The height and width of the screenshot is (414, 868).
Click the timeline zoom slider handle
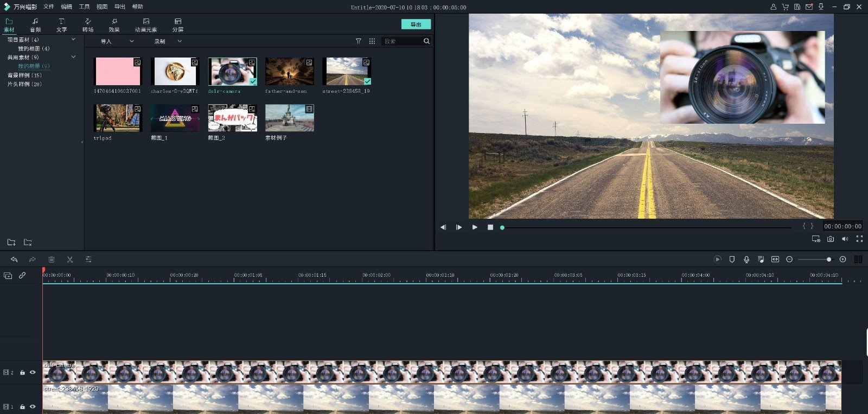tap(829, 259)
